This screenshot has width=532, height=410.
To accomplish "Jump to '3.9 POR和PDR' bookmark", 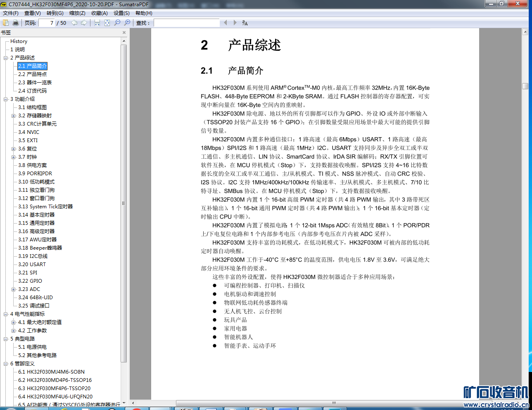I will click(35, 174).
